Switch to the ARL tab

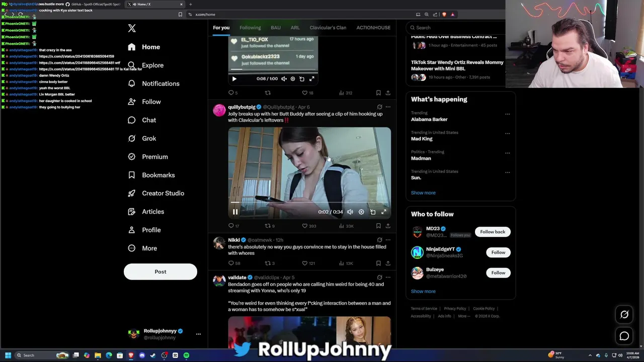click(295, 28)
